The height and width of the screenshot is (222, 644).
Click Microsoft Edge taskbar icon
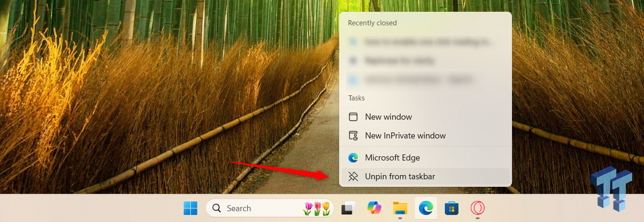426,208
